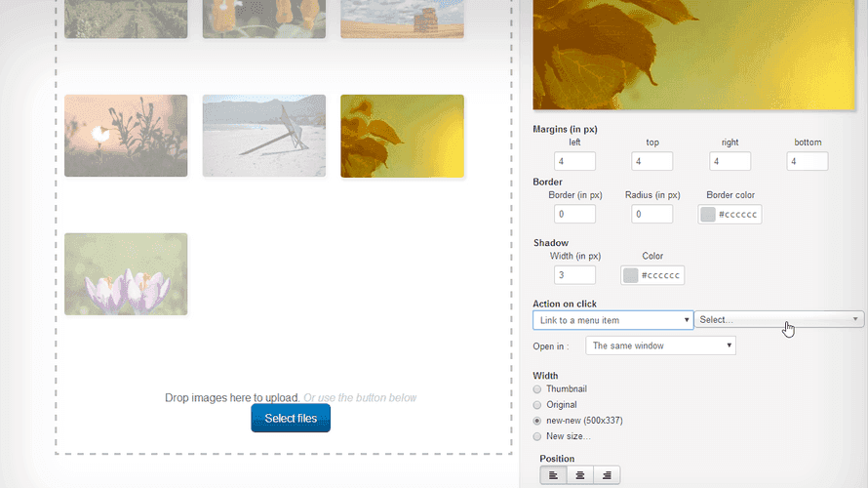Click the align left position icon

(x=554, y=475)
